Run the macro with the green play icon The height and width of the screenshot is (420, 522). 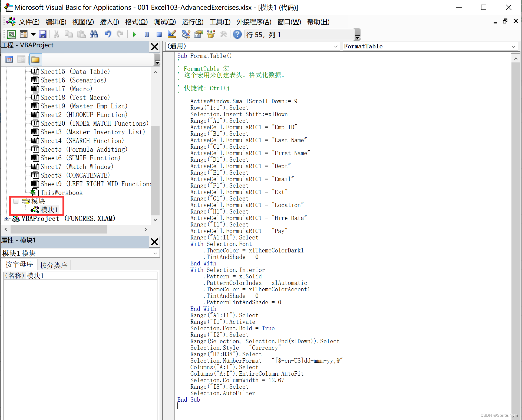click(x=134, y=34)
